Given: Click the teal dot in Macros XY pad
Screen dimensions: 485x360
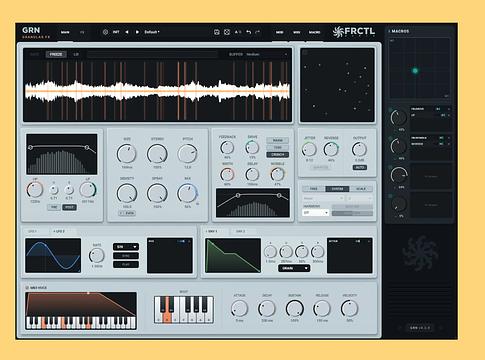Looking at the screenshot, I should (x=415, y=71).
